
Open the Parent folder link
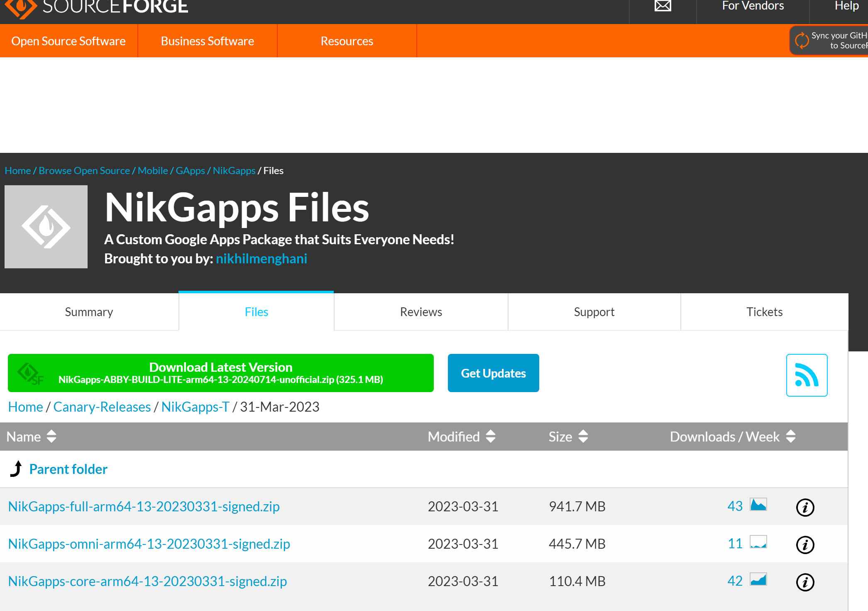click(68, 469)
